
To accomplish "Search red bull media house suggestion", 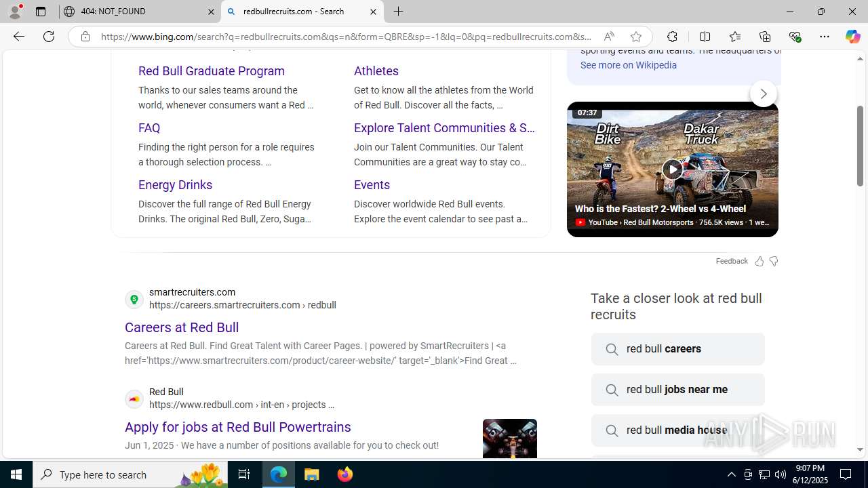I will 677,430.
